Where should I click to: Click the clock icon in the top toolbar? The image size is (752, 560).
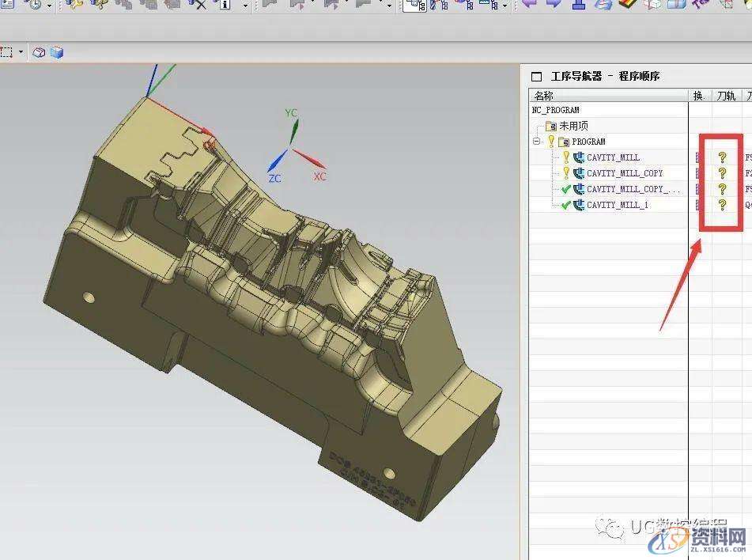(x=33, y=4)
